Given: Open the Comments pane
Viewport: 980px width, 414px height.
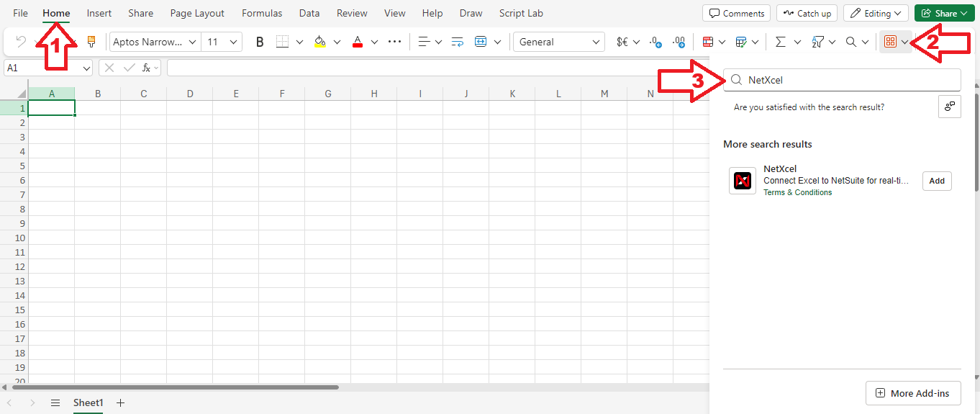Looking at the screenshot, I should click(736, 13).
